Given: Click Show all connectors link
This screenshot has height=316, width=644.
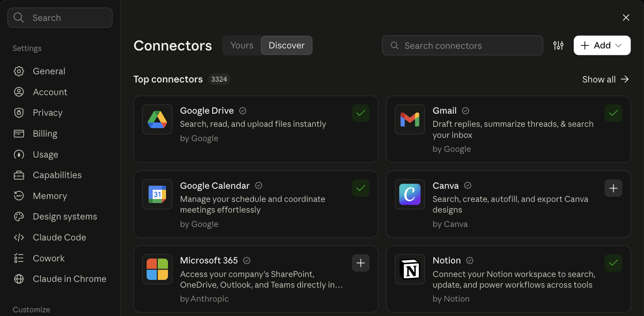Looking at the screenshot, I should [606, 79].
